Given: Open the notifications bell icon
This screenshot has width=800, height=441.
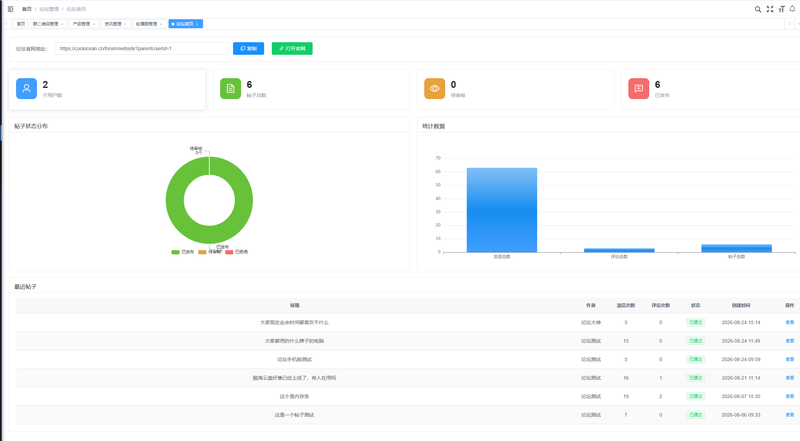Looking at the screenshot, I should coord(792,9).
